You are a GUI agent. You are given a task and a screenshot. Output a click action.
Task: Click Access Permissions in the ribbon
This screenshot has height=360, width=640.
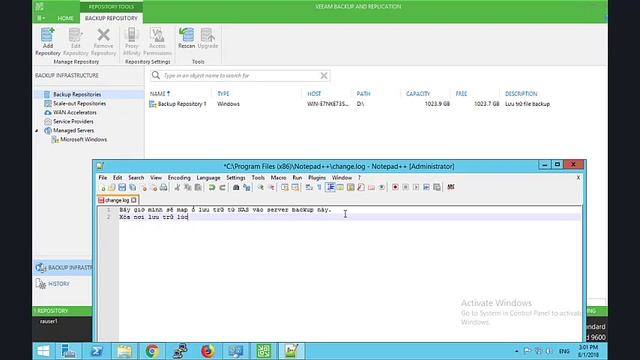(157, 42)
